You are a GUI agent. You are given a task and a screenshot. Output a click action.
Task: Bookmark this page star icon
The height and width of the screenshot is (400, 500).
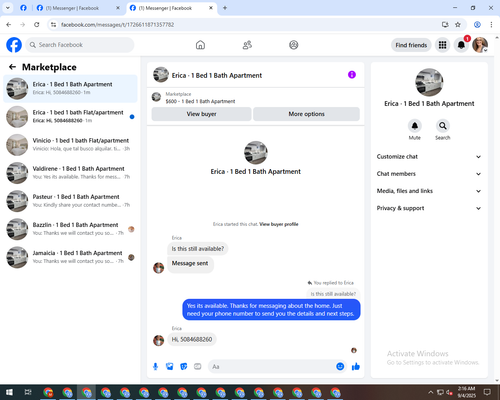[x=458, y=25]
